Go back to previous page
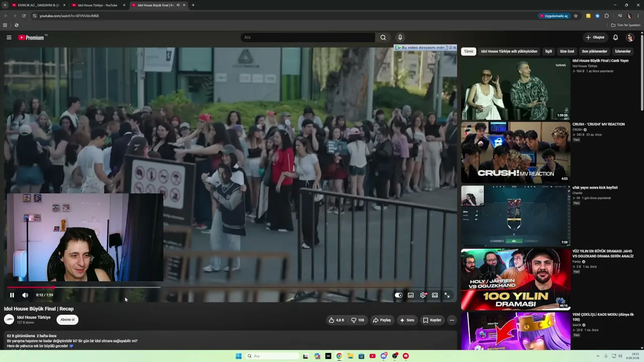This screenshot has height=362, width=644. pos(6,16)
